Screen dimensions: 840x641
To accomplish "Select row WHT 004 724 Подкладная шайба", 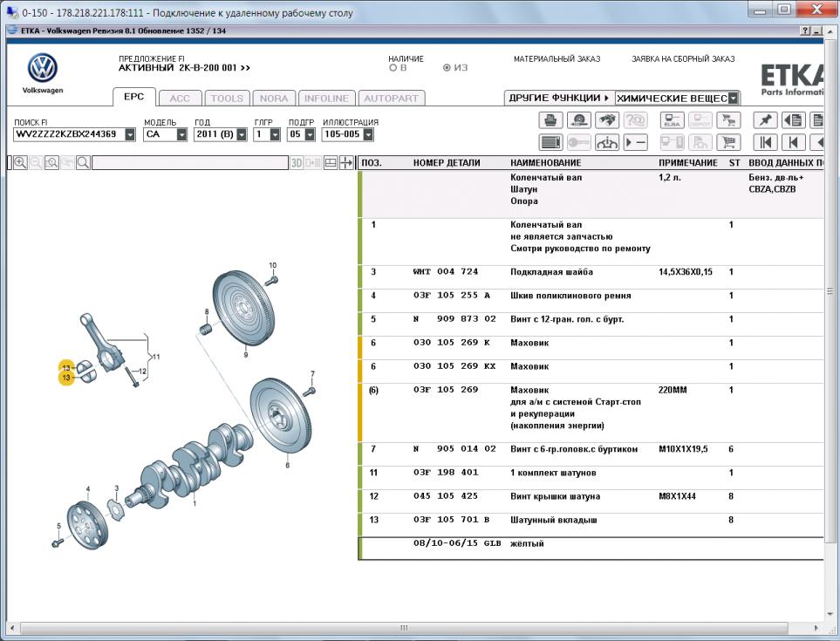I will (591, 276).
